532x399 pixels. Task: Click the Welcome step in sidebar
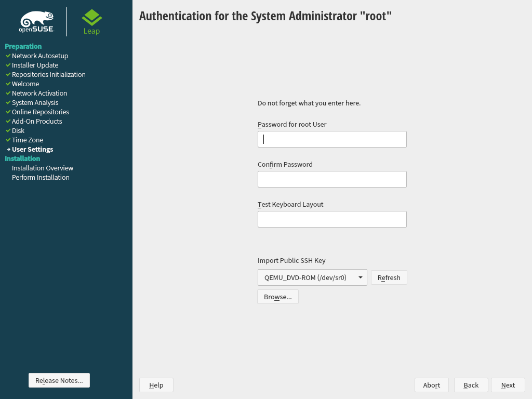(25, 84)
